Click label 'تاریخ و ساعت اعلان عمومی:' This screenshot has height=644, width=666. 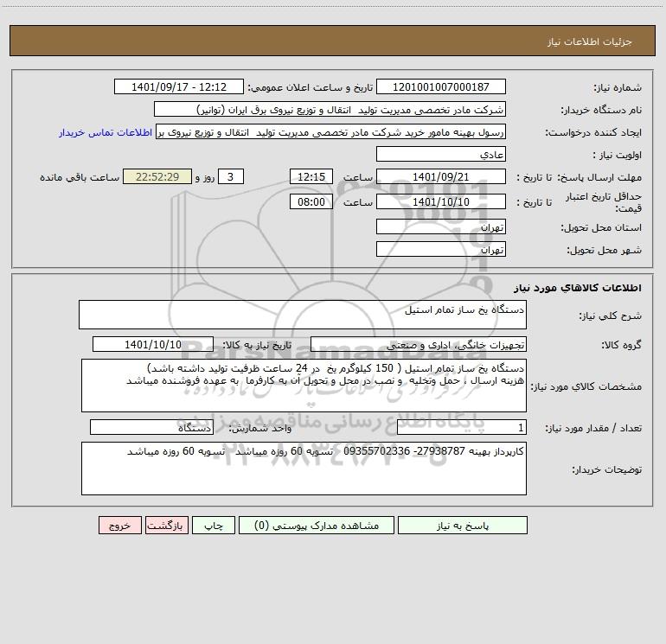(310, 87)
